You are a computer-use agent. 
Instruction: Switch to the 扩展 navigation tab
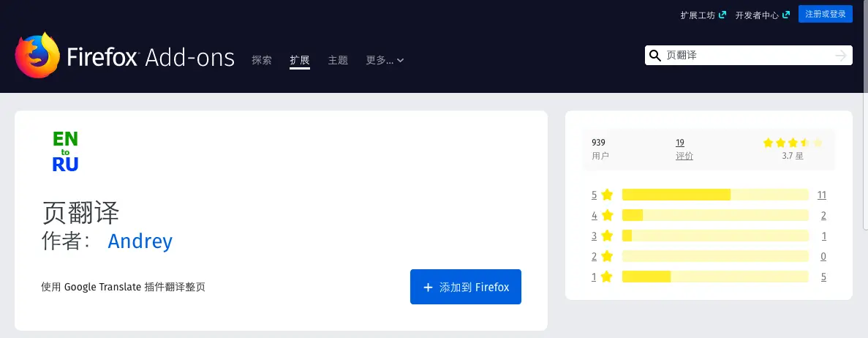[300, 60]
